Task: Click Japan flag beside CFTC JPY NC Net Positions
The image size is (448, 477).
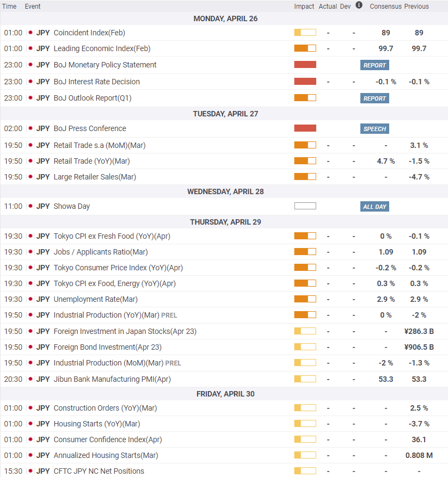Action: pos(30,471)
